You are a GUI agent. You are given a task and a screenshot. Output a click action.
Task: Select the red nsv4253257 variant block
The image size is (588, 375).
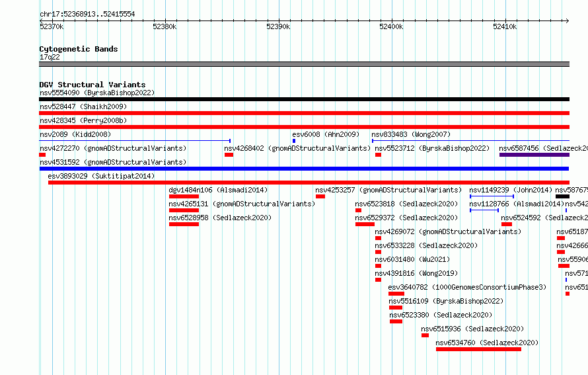point(320,196)
